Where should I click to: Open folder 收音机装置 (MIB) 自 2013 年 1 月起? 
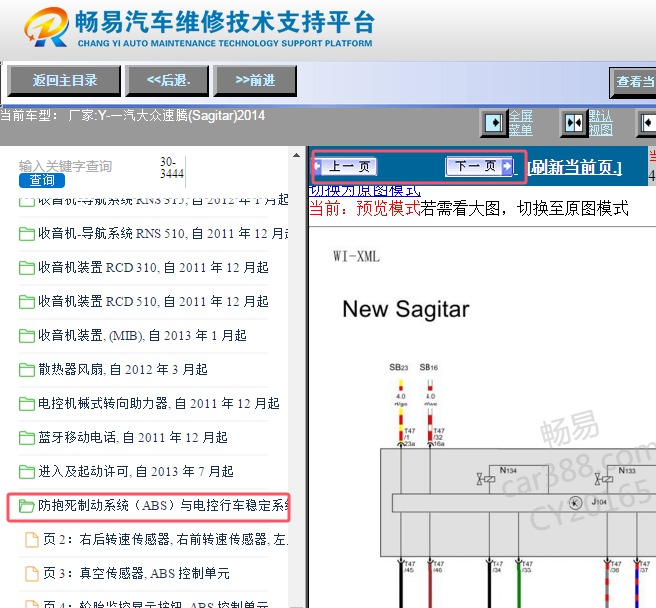(142, 335)
